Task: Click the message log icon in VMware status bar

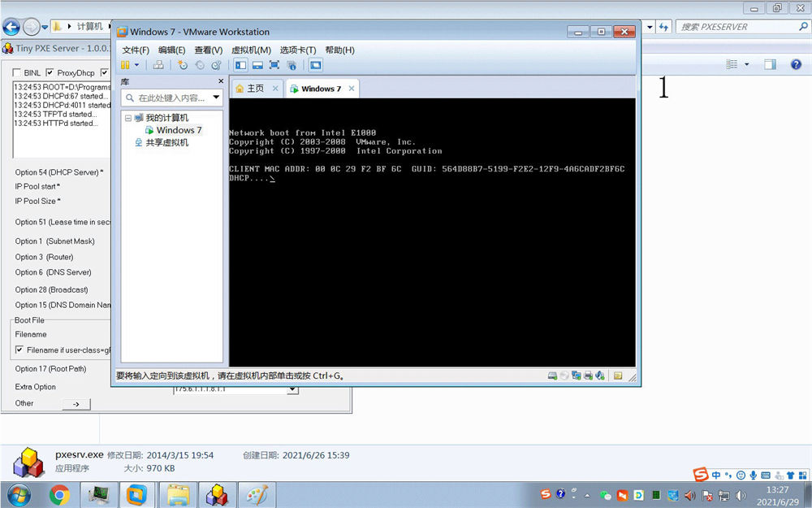Action: tap(618, 376)
